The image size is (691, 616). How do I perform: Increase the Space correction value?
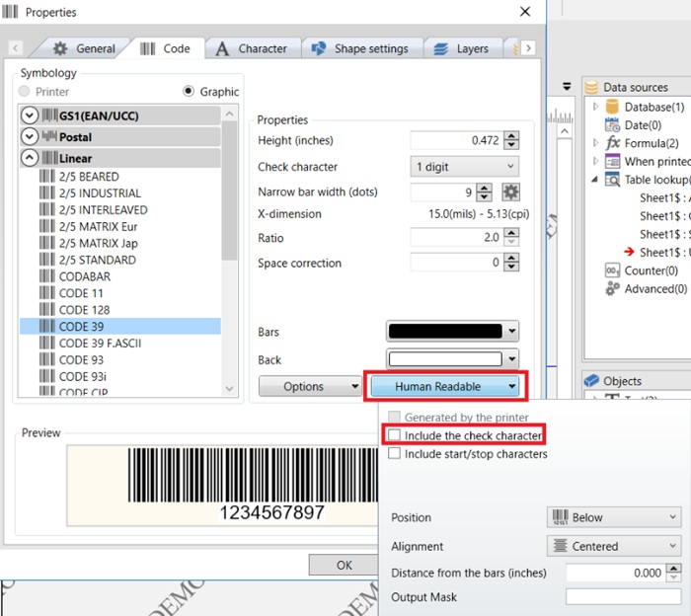tap(511, 258)
